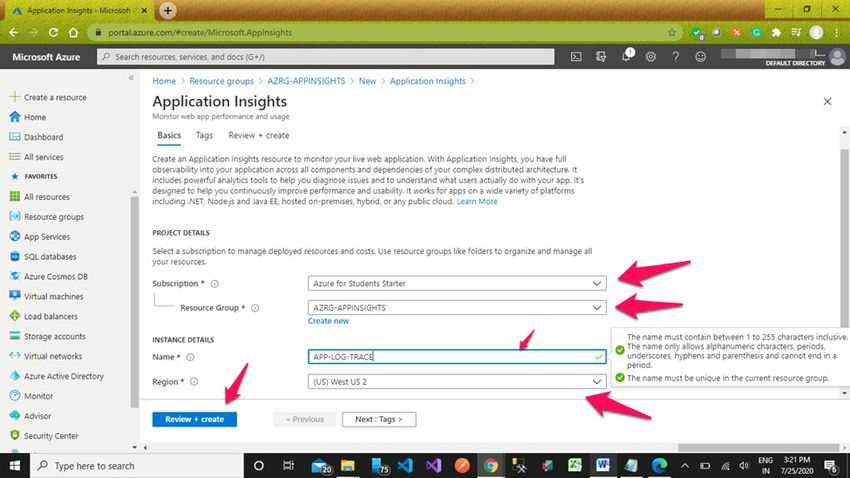
Task: Open the feedback smiley icon
Action: pyautogui.click(x=700, y=56)
